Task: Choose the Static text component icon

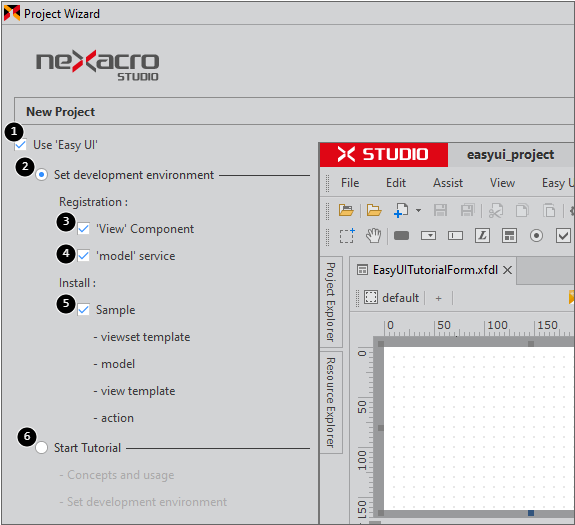Action: coord(483,235)
